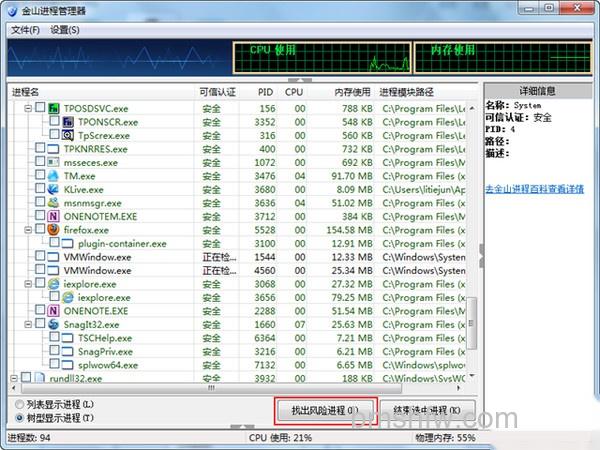Viewport: 600px width, 450px height.
Task: Collapse the parent iexplore.exe tree node
Action: coord(28,284)
